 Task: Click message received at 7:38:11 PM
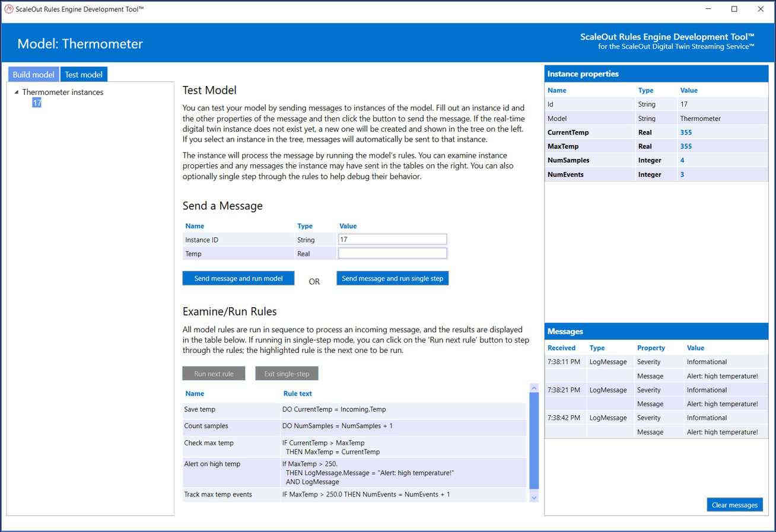tap(564, 361)
